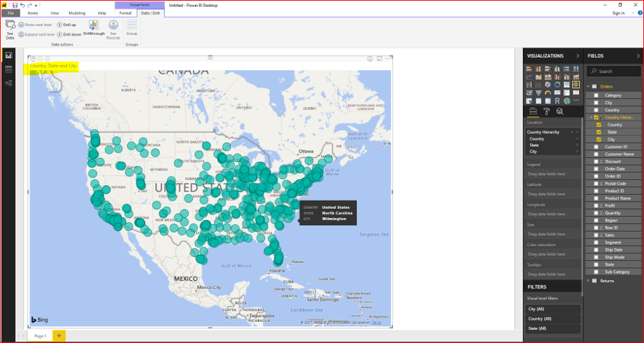The width and height of the screenshot is (644, 343).
Task: Select the R script visual icon
Action: pyautogui.click(x=557, y=100)
